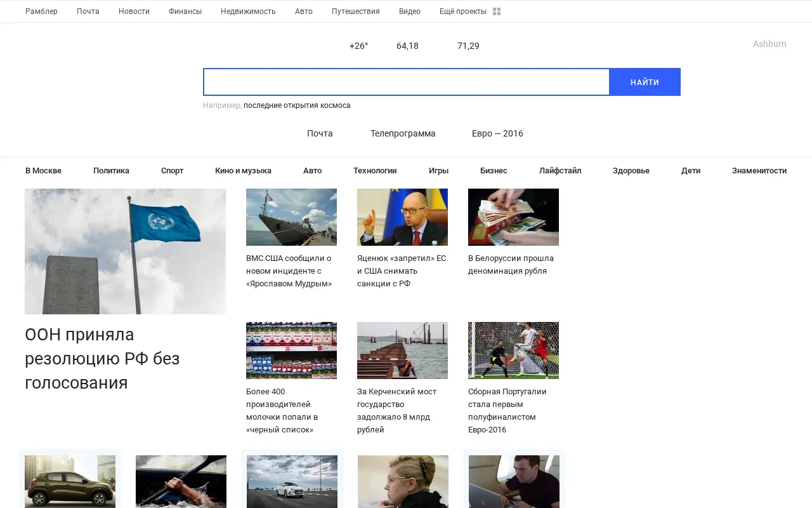Open 'Сборная Португалии' Euro-2016 article
Screen dimensions: 812x508
pyautogui.click(x=507, y=411)
